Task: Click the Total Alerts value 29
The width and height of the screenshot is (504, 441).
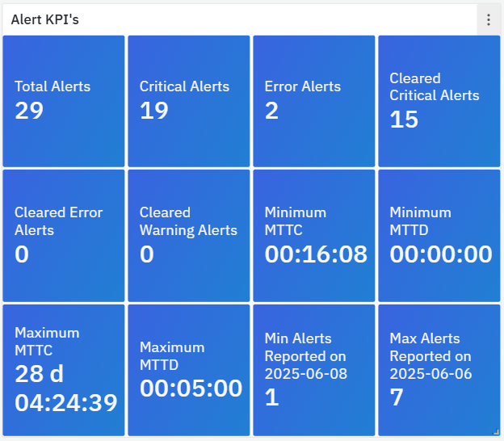Action: coord(29,111)
